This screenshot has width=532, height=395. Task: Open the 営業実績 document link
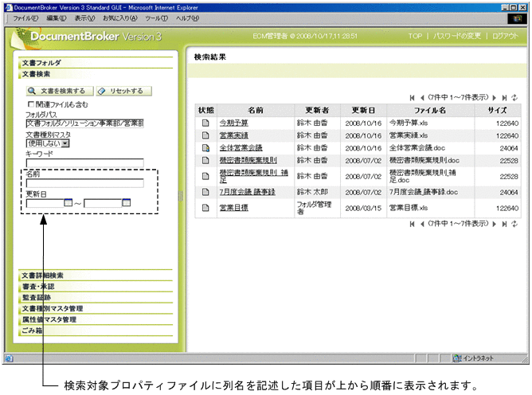(x=233, y=135)
